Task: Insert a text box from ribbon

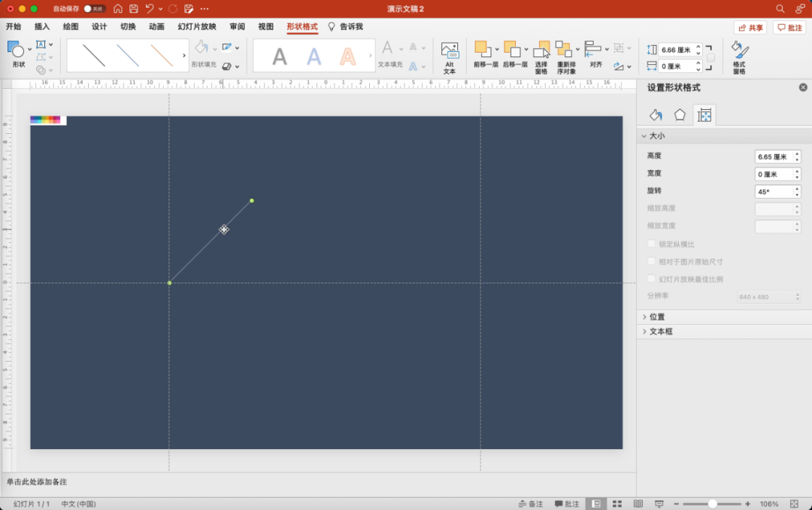Action: coord(41,44)
